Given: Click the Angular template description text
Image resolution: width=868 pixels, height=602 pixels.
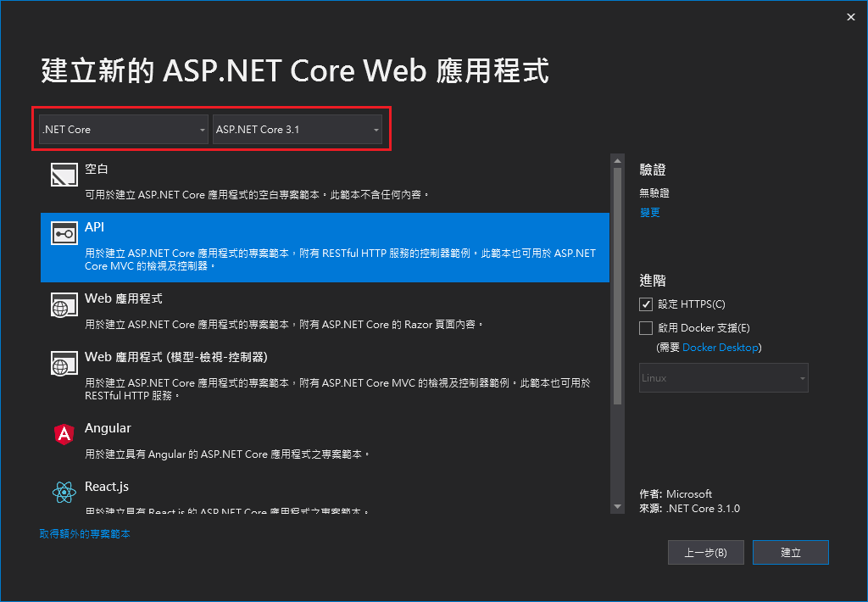Looking at the screenshot, I should [x=227, y=454].
